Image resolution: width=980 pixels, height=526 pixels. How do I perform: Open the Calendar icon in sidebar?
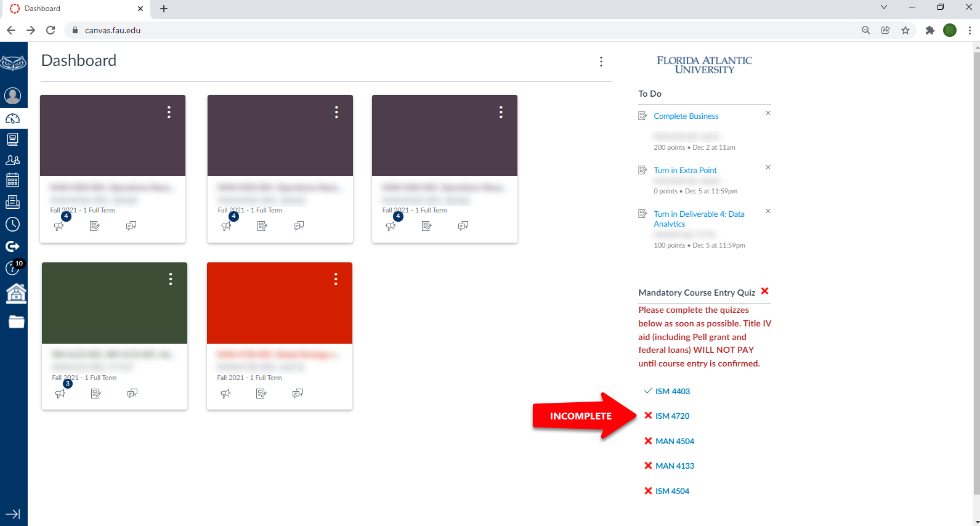pyautogui.click(x=13, y=180)
